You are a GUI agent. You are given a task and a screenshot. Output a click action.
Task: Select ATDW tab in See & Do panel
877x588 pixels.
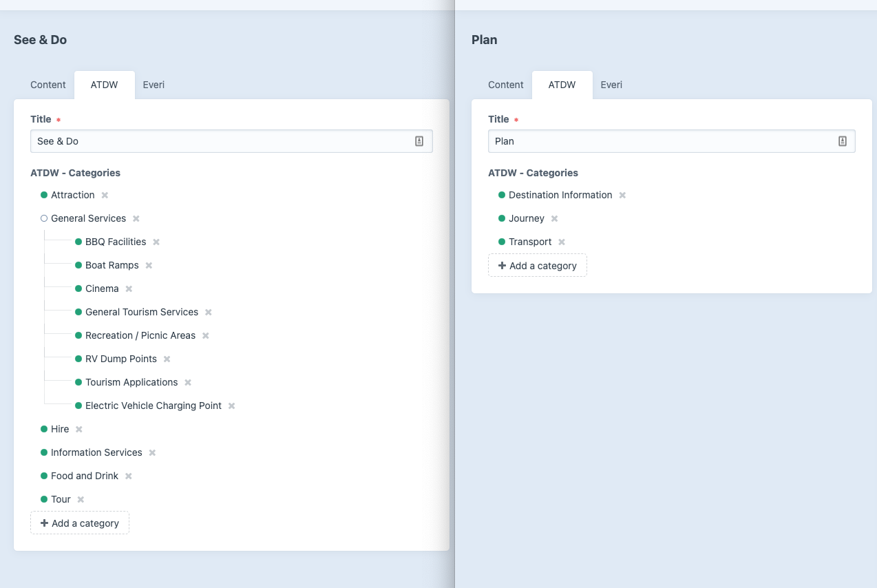tap(105, 85)
